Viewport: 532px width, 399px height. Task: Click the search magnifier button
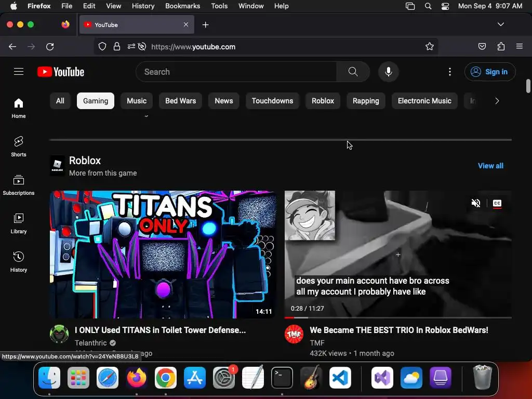[x=353, y=72]
